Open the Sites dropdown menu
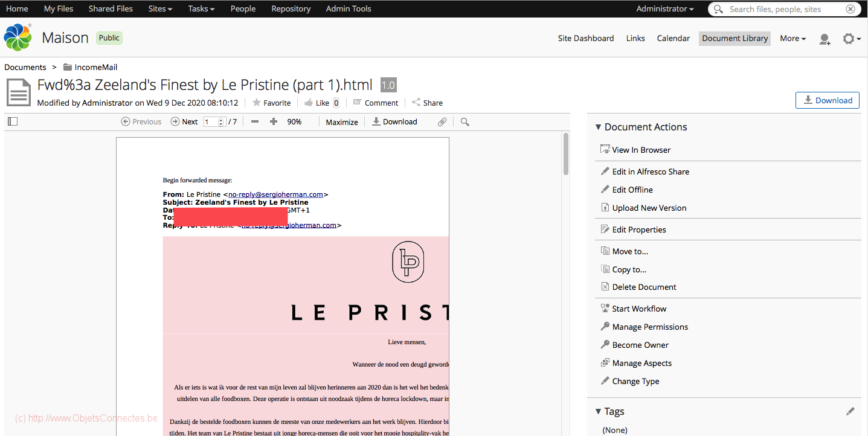Image resolution: width=868 pixels, height=436 pixels. click(x=160, y=8)
